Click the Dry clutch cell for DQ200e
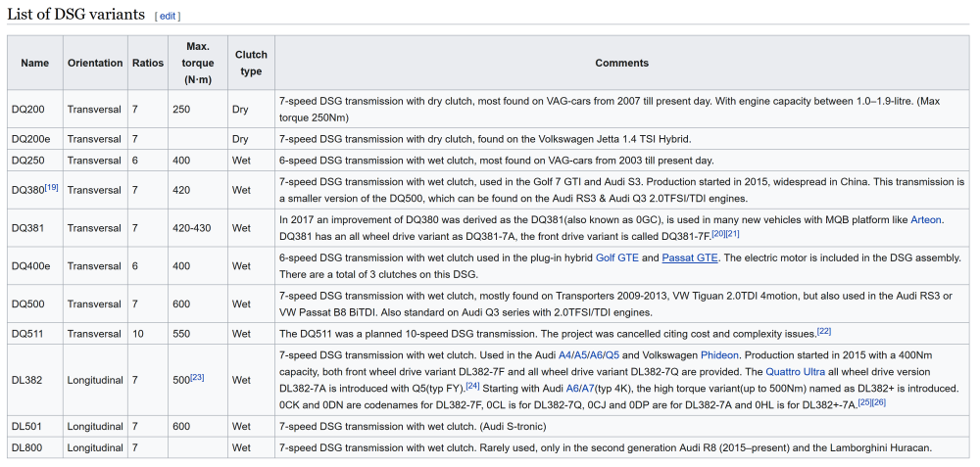Image resolution: width=980 pixels, height=467 pixels. pyautogui.click(x=251, y=139)
